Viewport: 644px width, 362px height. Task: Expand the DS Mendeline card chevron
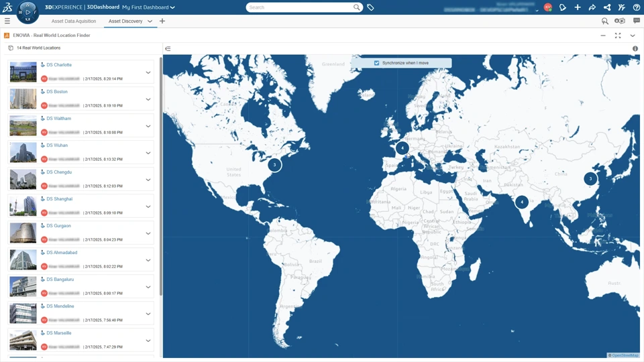coord(148,314)
